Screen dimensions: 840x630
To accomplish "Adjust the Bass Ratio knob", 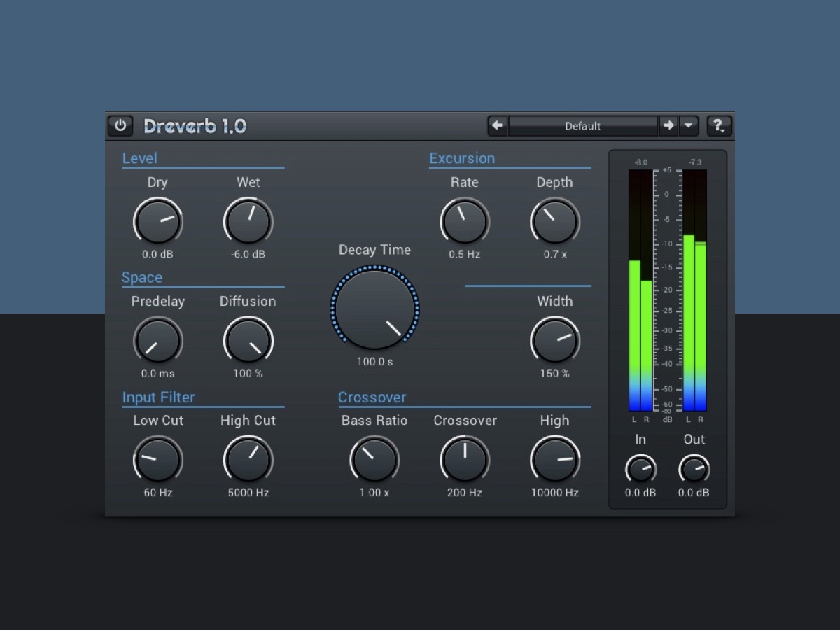I will point(375,459).
